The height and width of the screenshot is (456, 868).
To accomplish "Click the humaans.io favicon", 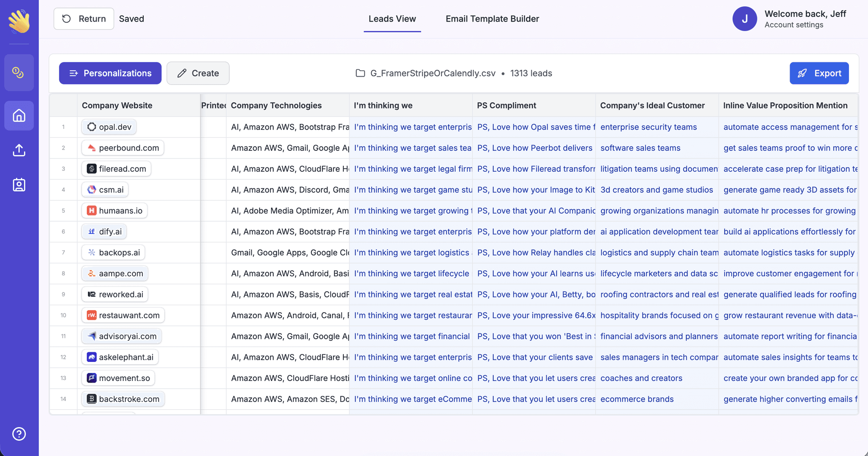I will tap(92, 211).
